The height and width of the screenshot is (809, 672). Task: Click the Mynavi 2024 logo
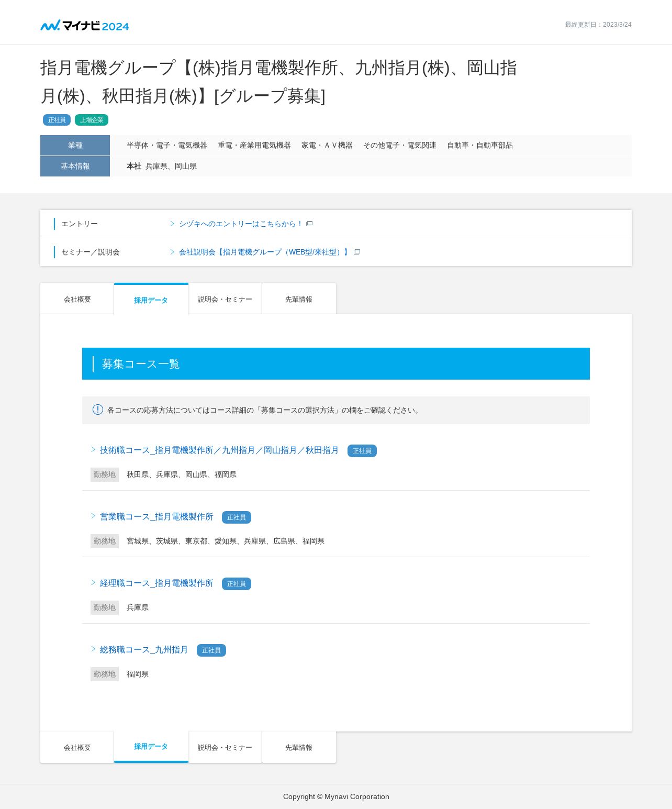coord(85,25)
